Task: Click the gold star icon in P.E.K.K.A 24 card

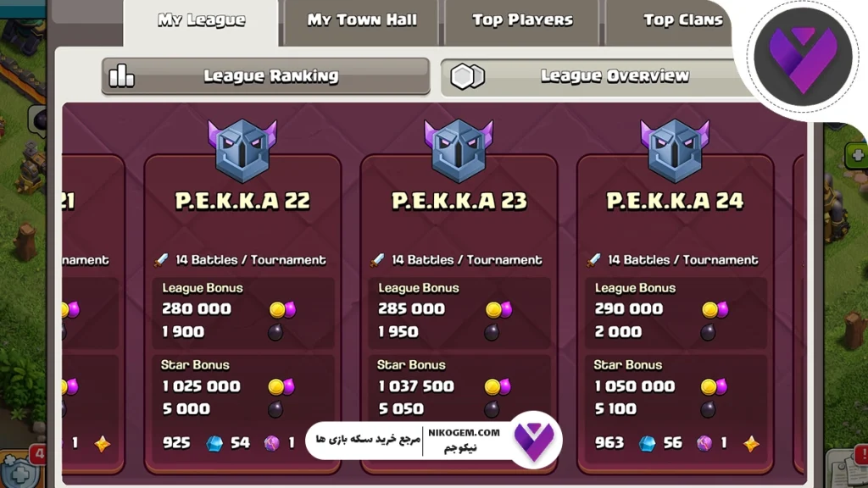Action: click(751, 443)
